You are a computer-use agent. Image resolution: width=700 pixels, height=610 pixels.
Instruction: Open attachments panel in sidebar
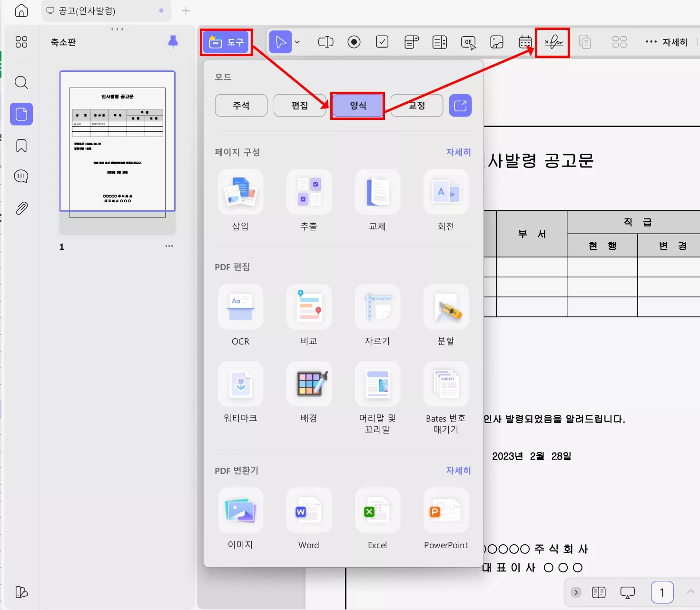(x=21, y=208)
